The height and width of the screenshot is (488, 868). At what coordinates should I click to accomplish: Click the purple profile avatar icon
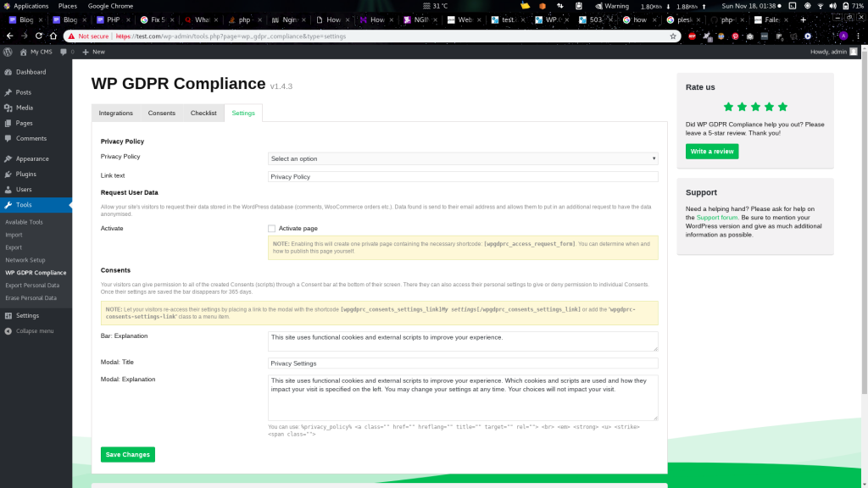pyautogui.click(x=843, y=36)
